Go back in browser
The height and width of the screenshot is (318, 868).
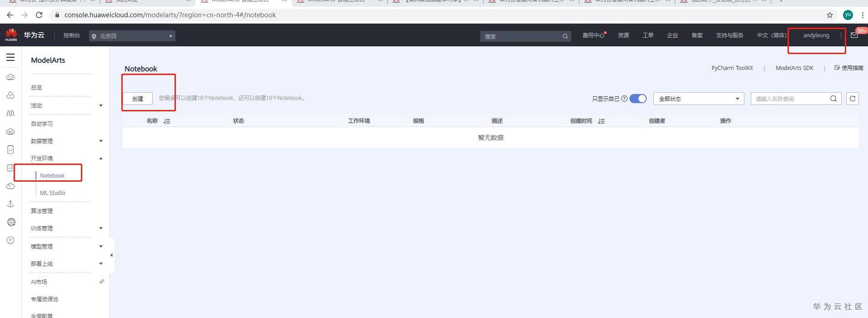[10, 15]
